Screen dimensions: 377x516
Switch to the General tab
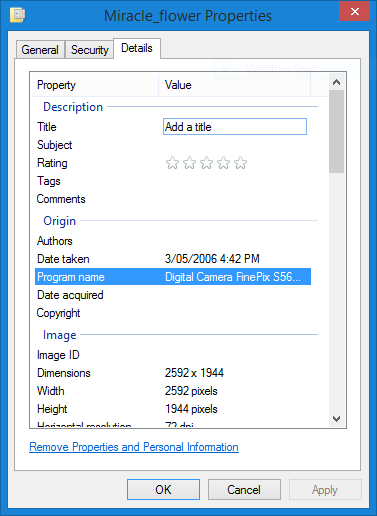point(40,50)
